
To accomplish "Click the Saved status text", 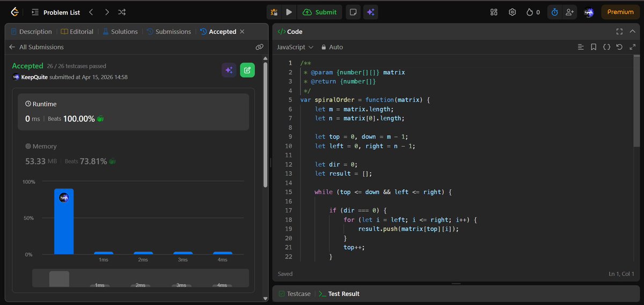I will coord(286,274).
